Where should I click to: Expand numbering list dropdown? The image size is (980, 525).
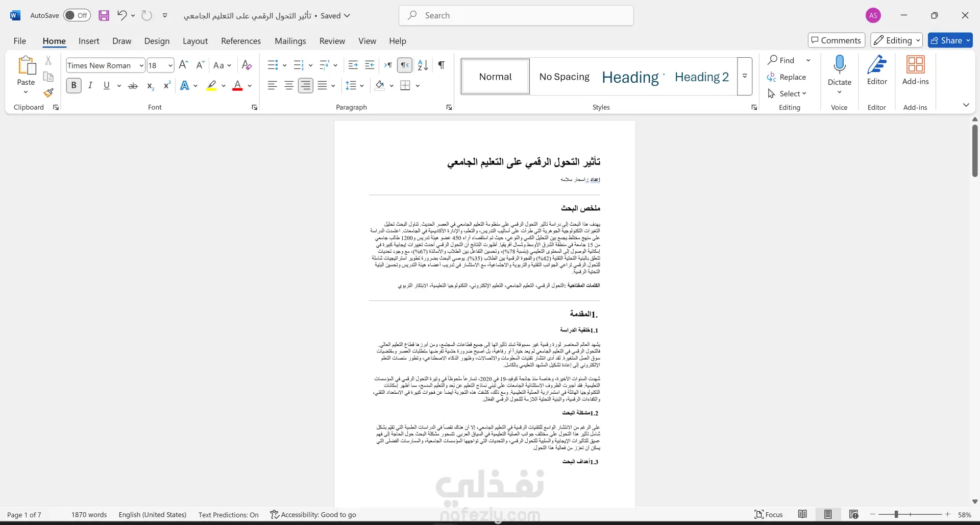pos(310,65)
